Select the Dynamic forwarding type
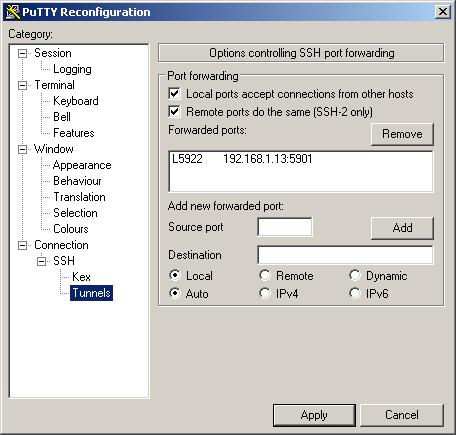The width and height of the screenshot is (456, 435). [355, 275]
